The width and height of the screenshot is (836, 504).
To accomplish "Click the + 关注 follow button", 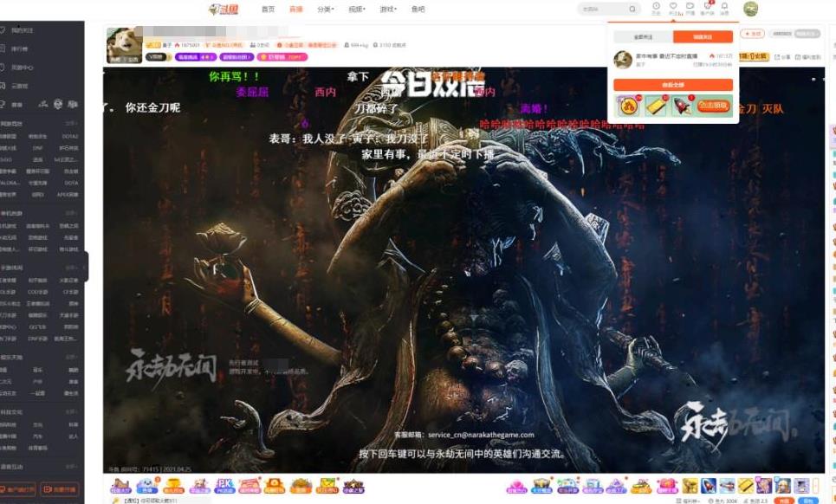I will click(752, 34).
